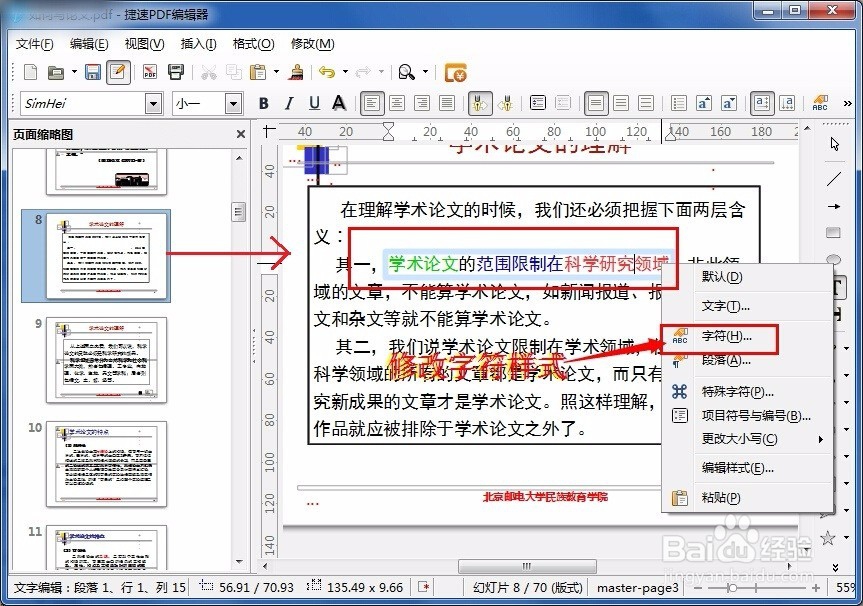Set 1.5 line spacing icon
The width and height of the screenshot is (863, 606).
(x=621, y=103)
